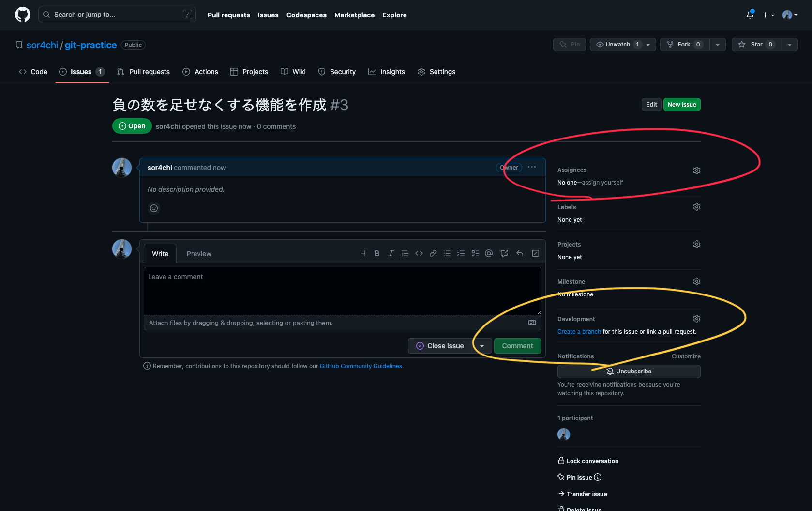Click the Leave a comment text area
The width and height of the screenshot is (812, 511).
click(342, 291)
